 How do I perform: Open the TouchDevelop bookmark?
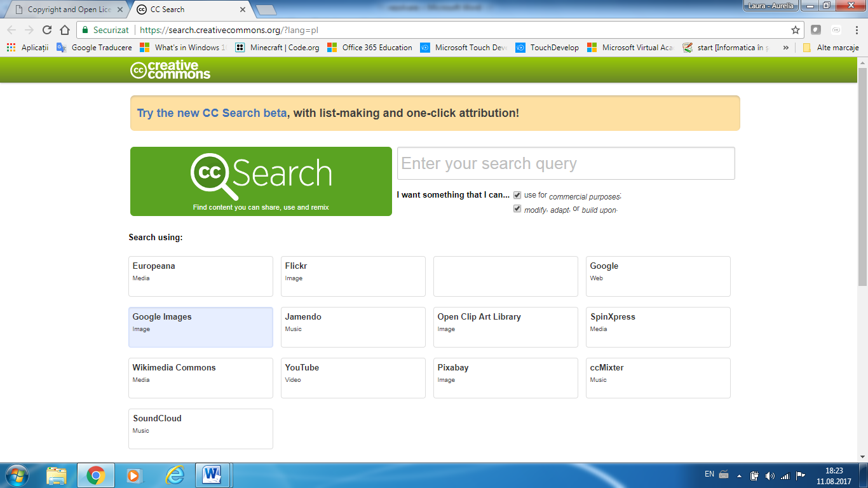pyautogui.click(x=547, y=48)
